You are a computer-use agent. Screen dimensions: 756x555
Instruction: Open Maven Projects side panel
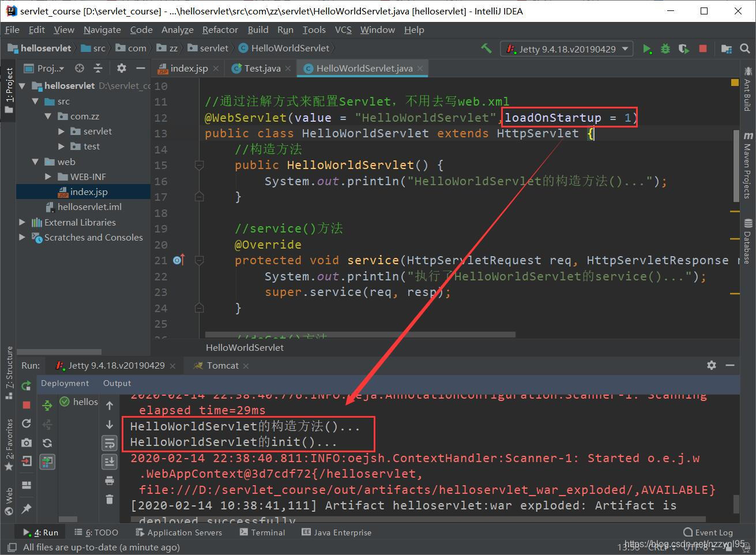[747, 166]
